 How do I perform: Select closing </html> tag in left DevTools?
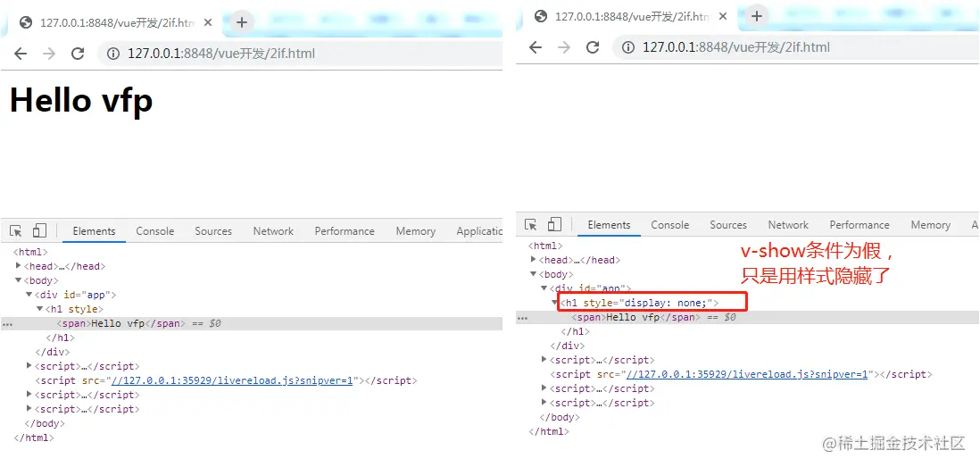pos(34,438)
